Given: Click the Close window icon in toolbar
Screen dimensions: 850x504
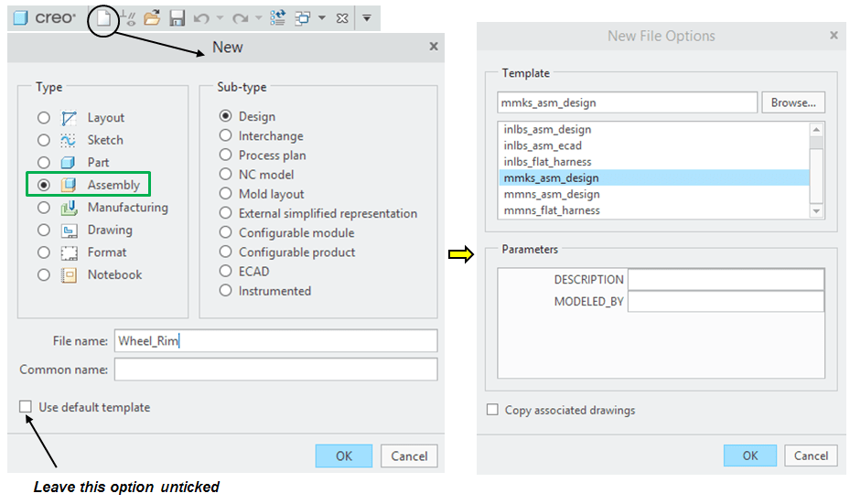Looking at the screenshot, I should [342, 17].
